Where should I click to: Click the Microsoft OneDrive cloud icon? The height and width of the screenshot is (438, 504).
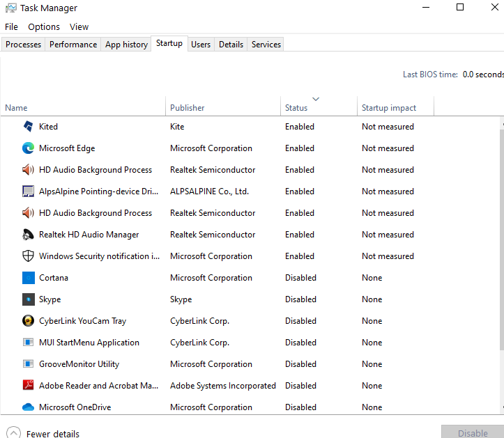29,407
